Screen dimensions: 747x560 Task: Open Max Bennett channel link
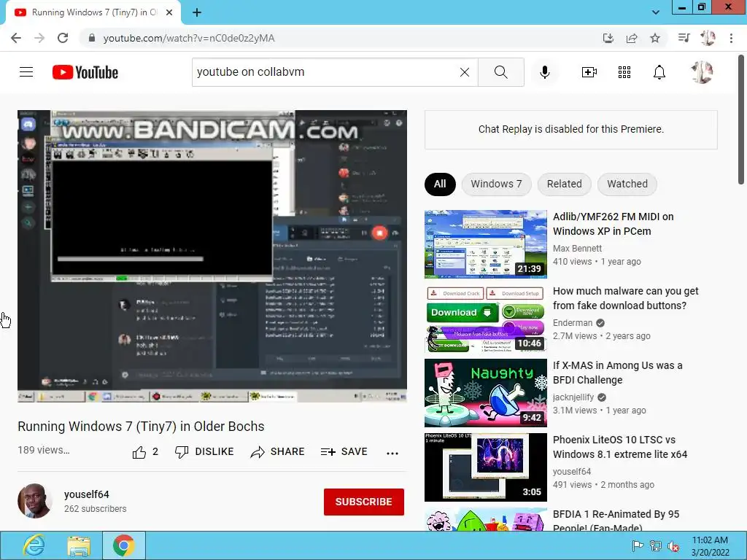coord(578,248)
